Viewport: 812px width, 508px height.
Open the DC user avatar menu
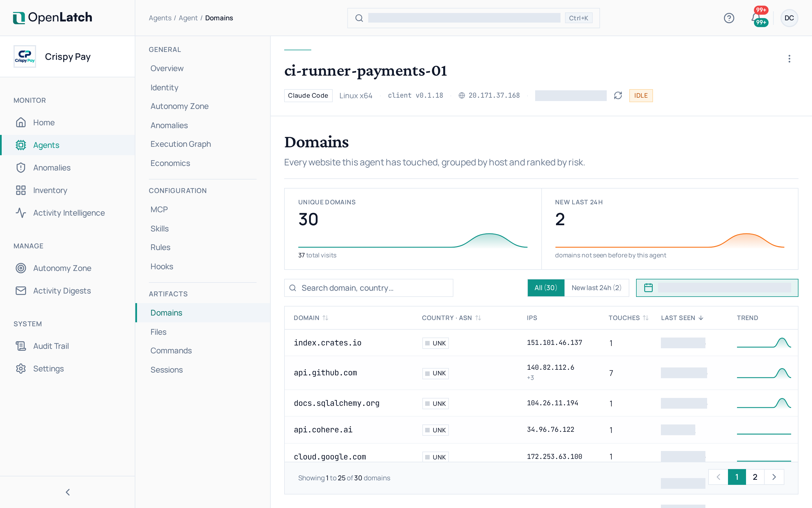[789, 18]
